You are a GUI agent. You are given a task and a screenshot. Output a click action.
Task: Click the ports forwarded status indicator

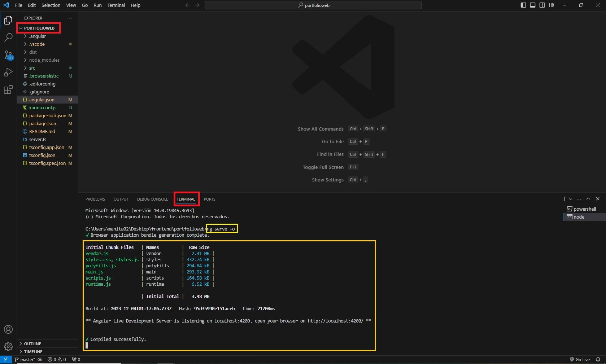[76, 360]
